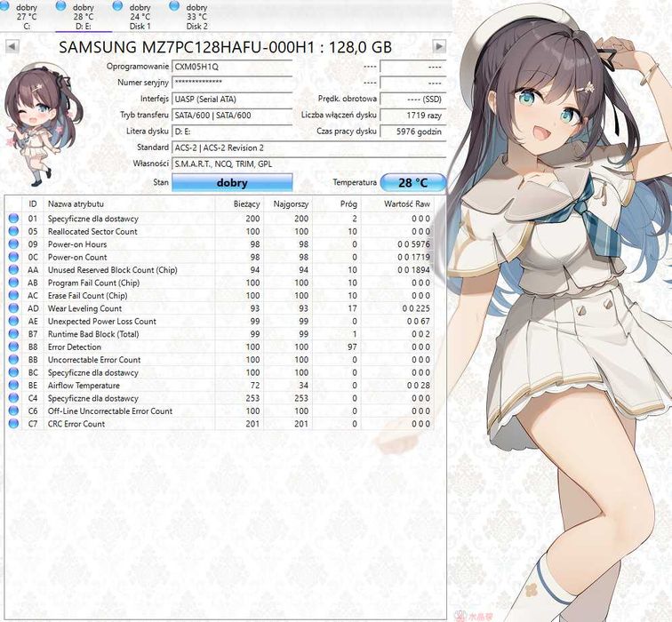Switch to the Disk 1 tab
672x622 pixels.
140,17
